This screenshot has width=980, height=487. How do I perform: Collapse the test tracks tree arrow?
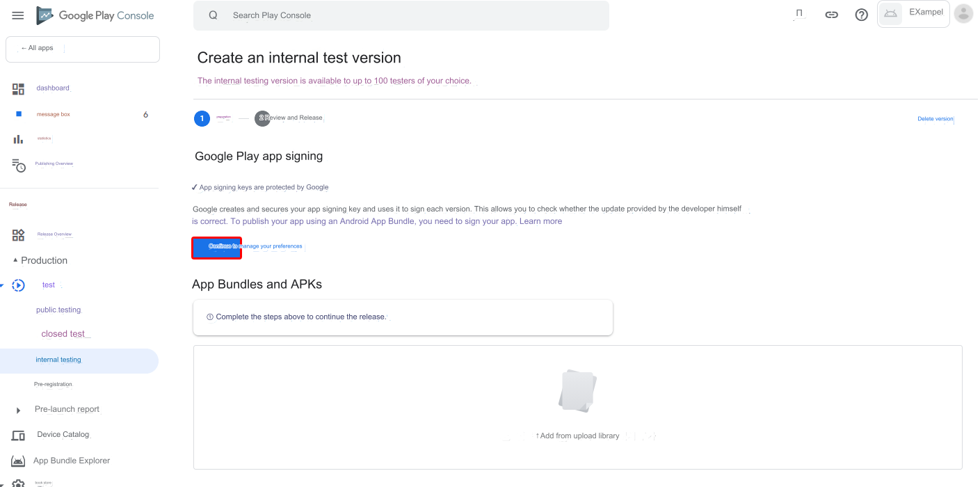2,285
